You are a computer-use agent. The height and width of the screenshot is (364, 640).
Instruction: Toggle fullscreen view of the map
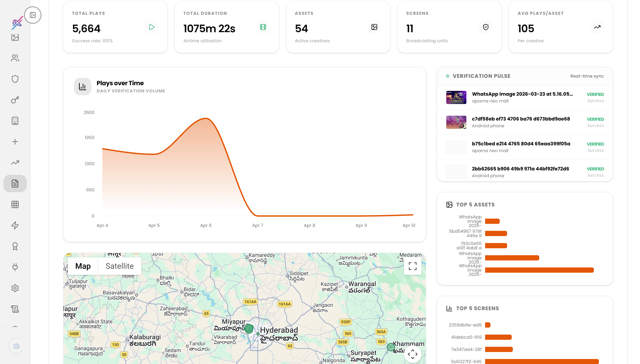(412, 266)
